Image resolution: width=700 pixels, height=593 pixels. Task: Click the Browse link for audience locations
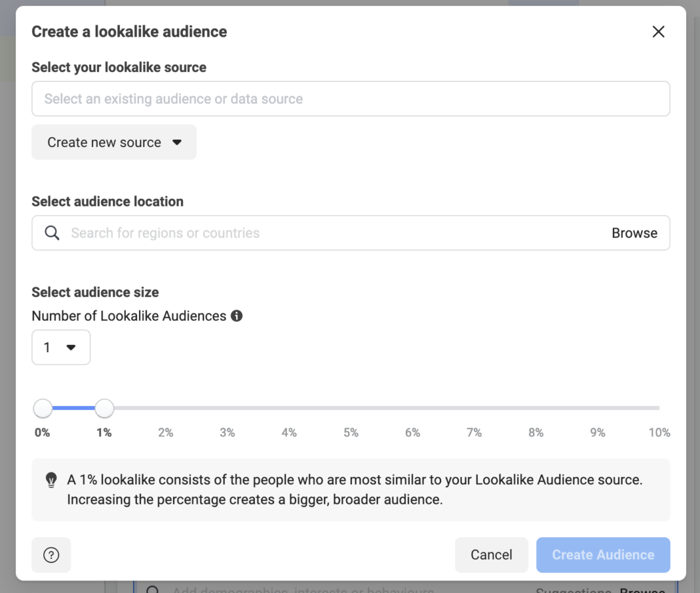634,233
